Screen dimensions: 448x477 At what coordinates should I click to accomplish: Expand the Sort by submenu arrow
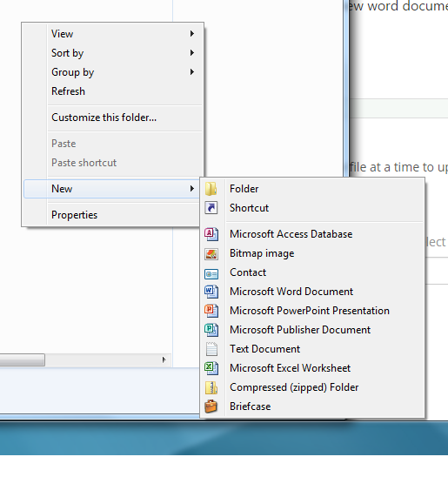tap(191, 52)
